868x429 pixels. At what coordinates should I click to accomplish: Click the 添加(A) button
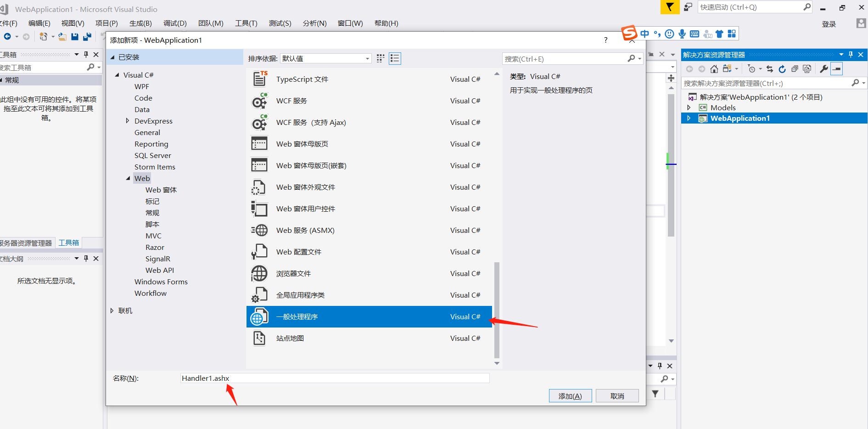570,396
